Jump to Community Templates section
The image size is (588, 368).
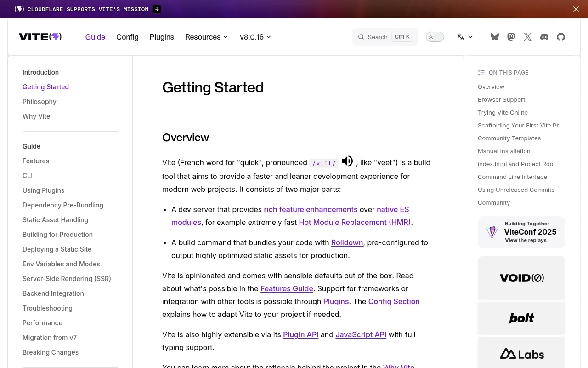click(509, 138)
